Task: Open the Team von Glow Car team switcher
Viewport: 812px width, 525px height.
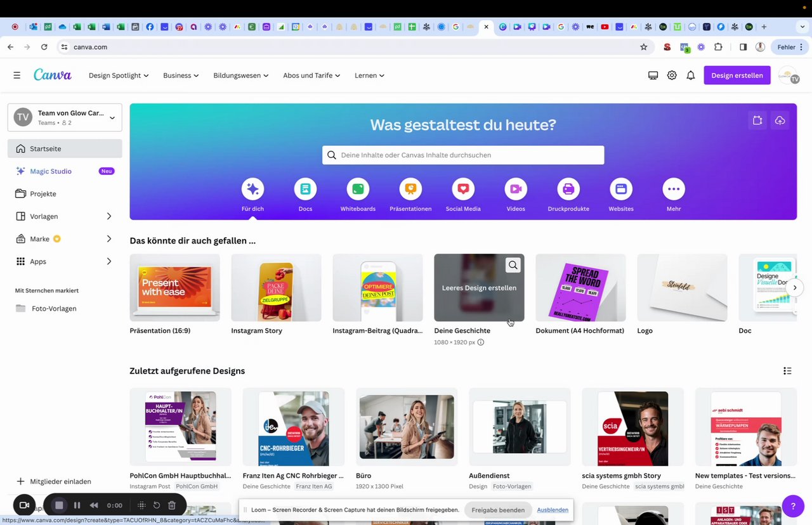Action: pos(65,117)
